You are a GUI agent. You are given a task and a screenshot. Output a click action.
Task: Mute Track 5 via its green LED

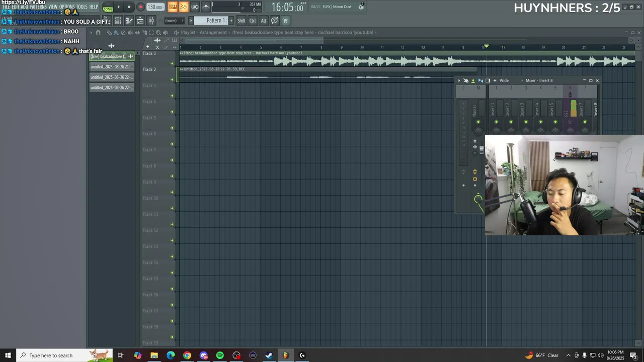point(173,128)
